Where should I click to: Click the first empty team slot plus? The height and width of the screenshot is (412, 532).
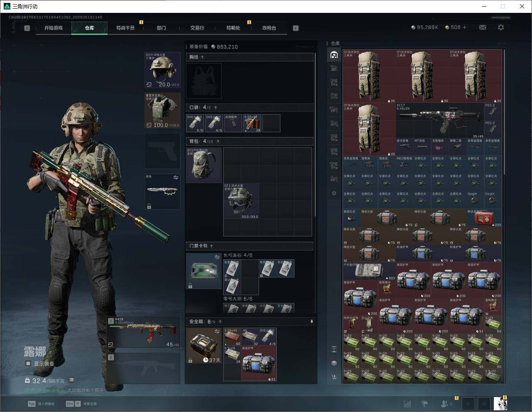click(468, 403)
